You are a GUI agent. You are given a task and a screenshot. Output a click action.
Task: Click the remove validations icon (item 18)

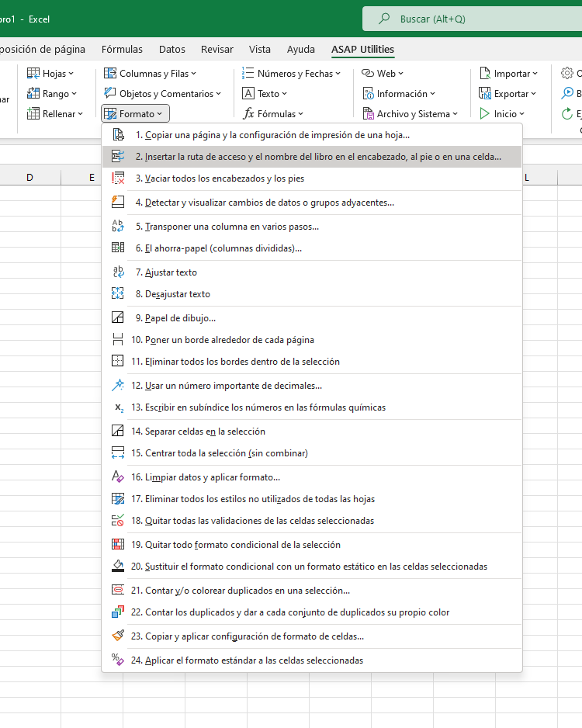click(118, 521)
